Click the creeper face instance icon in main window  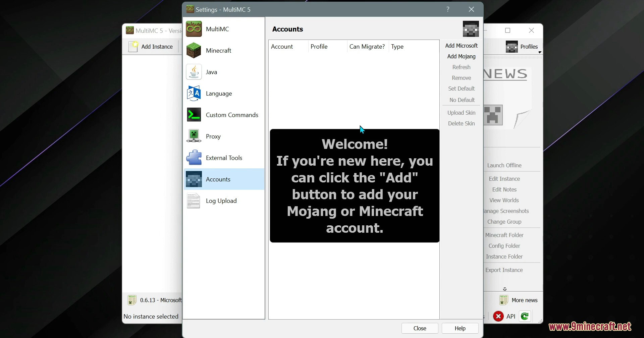click(x=493, y=115)
